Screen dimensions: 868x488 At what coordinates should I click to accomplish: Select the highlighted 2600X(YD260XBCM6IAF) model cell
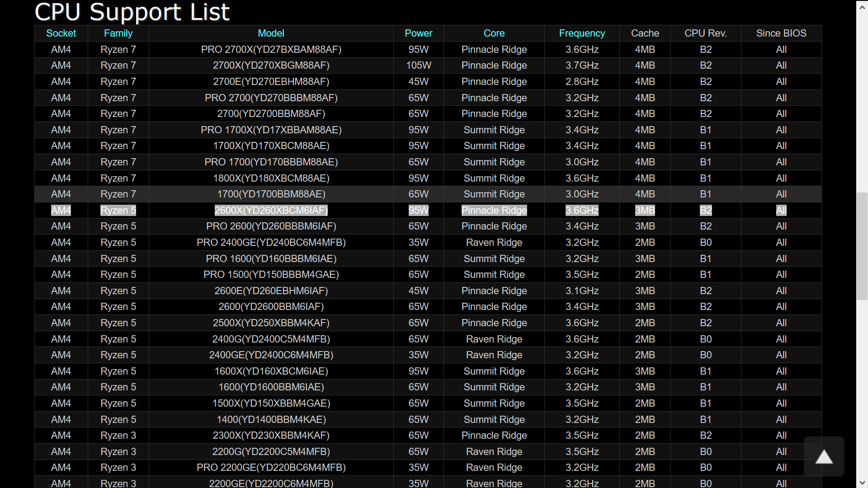pos(271,211)
